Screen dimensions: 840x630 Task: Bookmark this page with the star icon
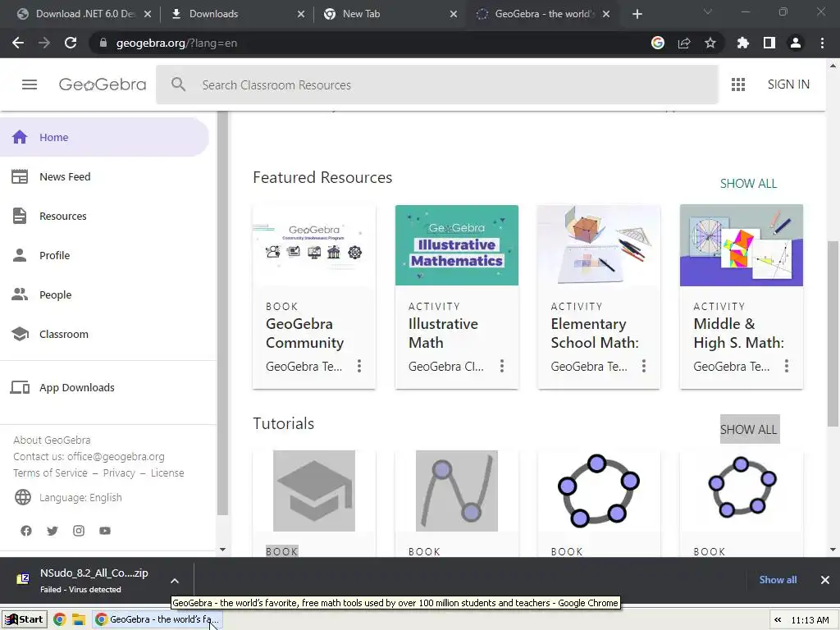[x=710, y=43]
